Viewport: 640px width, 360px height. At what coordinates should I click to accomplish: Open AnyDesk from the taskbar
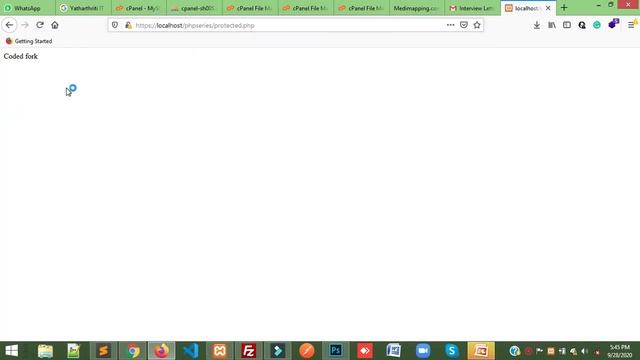pos(364,351)
